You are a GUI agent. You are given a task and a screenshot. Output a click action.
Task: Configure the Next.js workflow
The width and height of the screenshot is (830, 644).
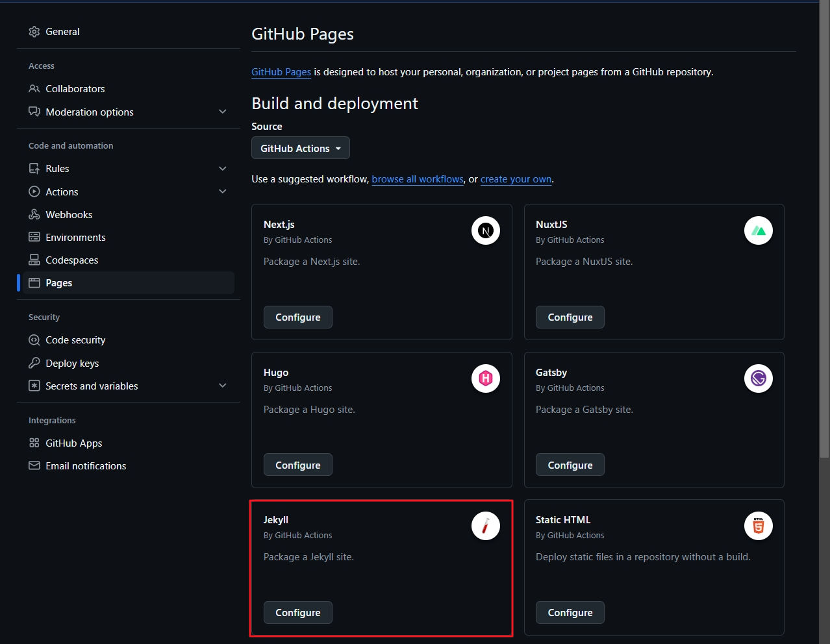tap(298, 317)
